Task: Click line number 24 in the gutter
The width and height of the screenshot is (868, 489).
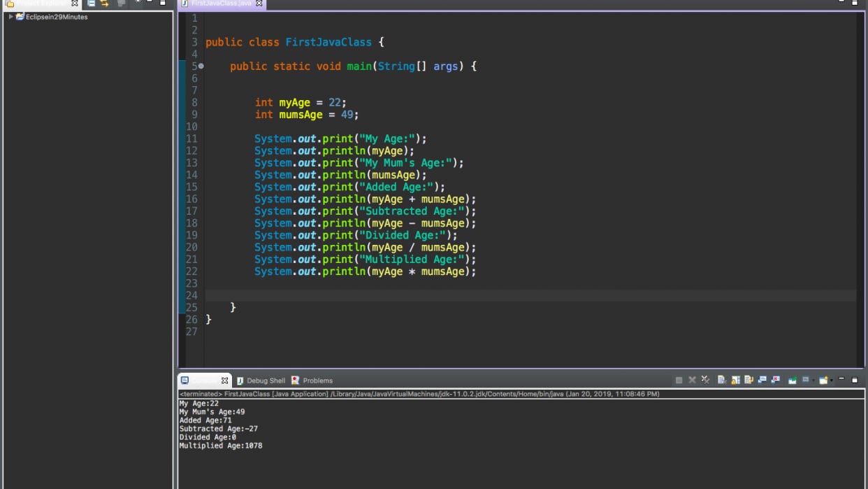Action: coord(191,295)
